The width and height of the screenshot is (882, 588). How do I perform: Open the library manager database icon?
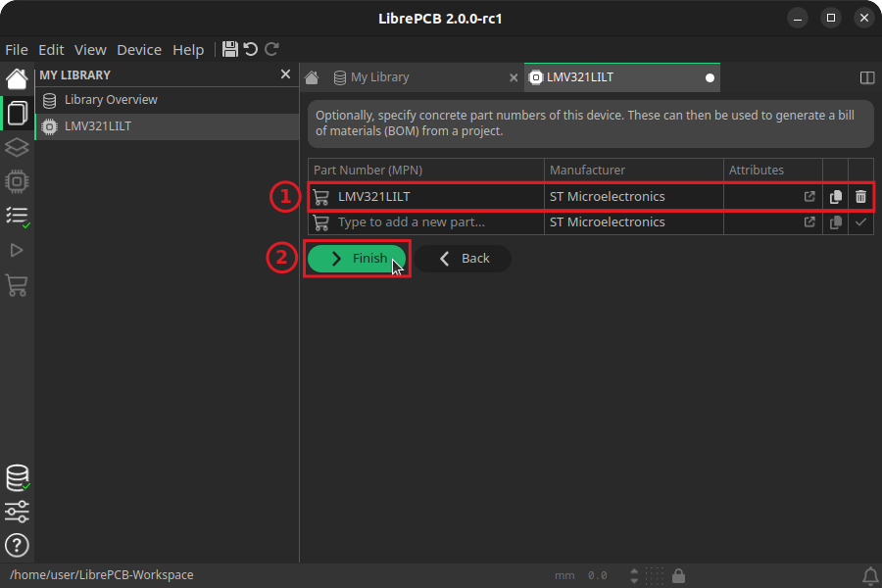tap(17, 478)
